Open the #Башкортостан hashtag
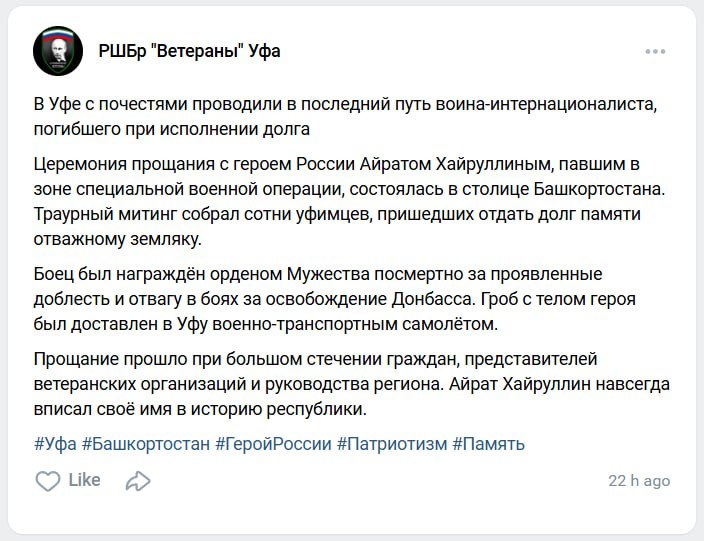The height and width of the screenshot is (541, 704). tap(145, 443)
